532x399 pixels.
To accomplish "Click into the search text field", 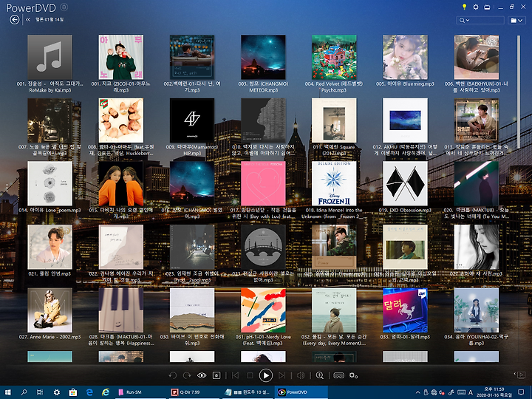I will pyautogui.click(x=487, y=21).
